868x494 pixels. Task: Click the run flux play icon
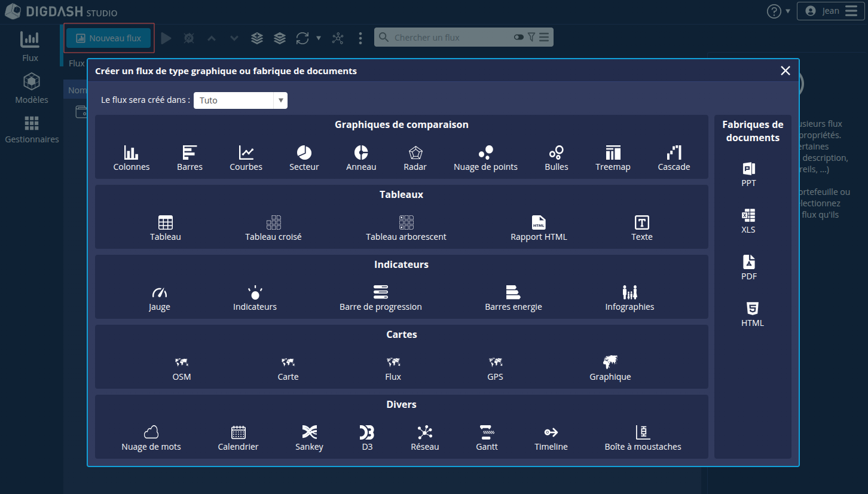coord(166,38)
